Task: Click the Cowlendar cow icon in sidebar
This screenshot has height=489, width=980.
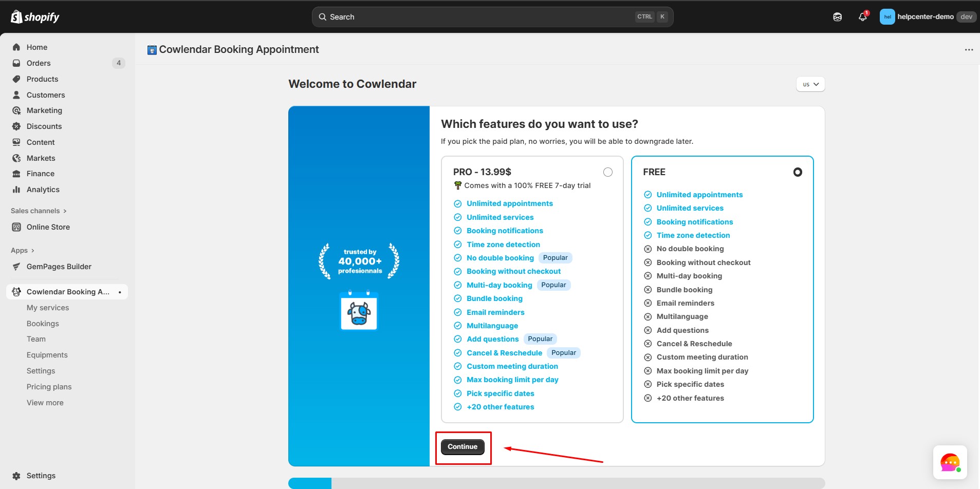Action: [16, 292]
